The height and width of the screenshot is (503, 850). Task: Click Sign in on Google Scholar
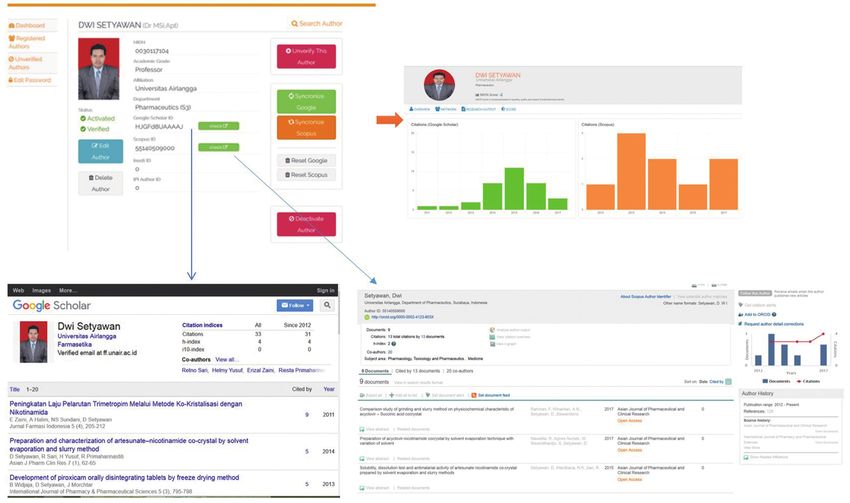[x=325, y=291]
